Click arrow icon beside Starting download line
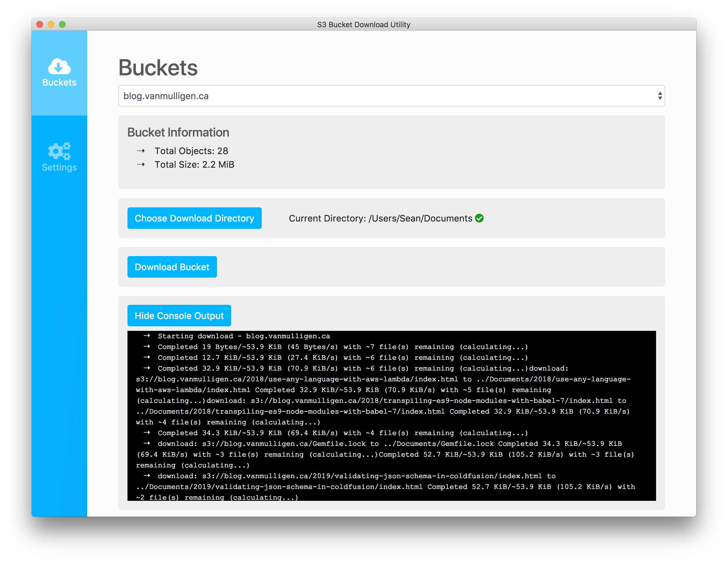The height and width of the screenshot is (562, 728). point(147,336)
